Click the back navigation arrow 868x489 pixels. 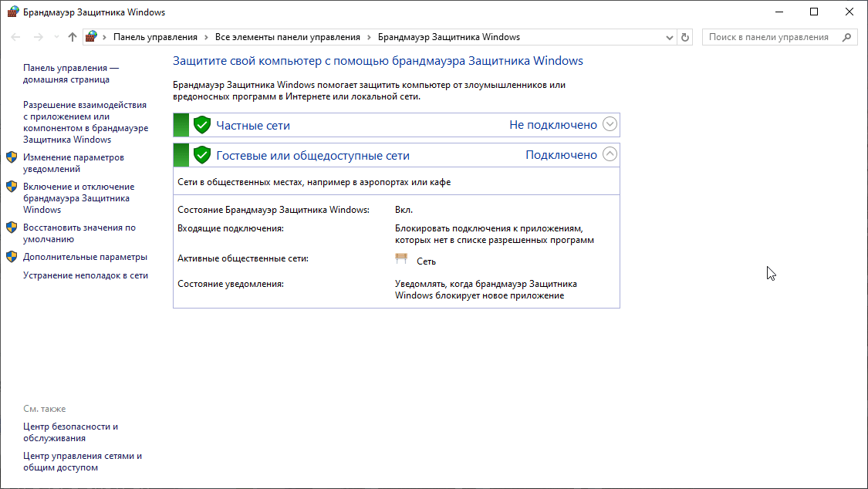click(15, 36)
